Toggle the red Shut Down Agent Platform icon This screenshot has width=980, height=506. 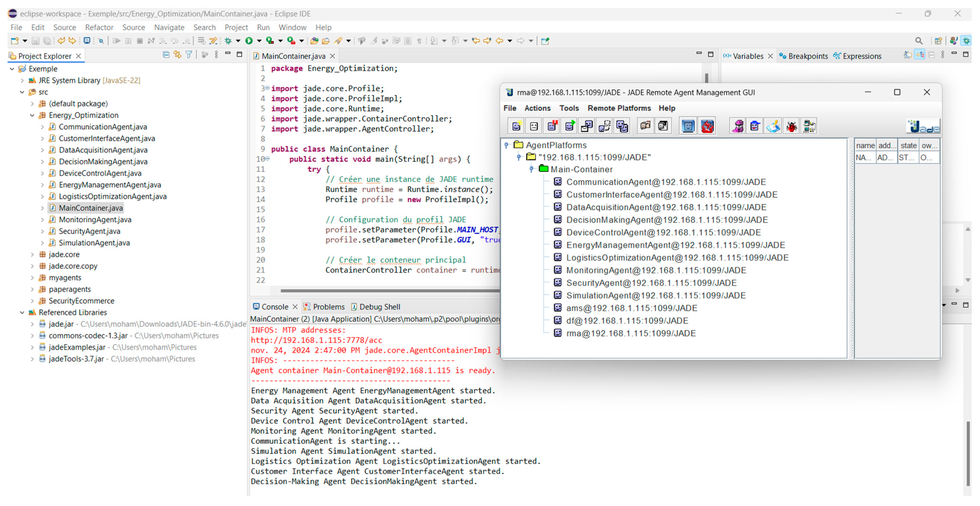pos(707,126)
